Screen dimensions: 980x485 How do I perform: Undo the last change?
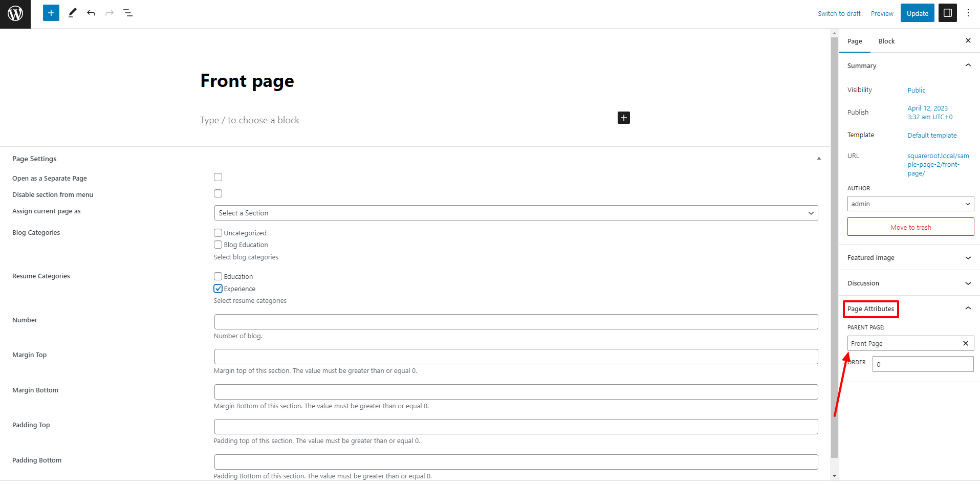pyautogui.click(x=91, y=13)
